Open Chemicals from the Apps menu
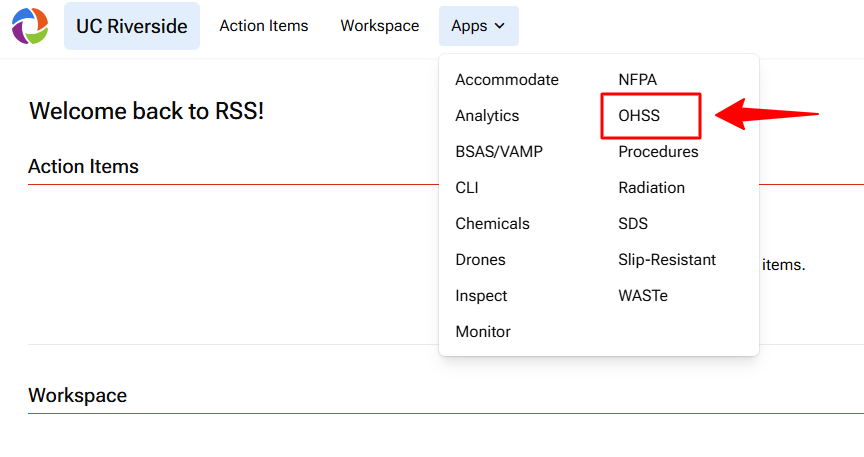864x457 pixels. click(492, 224)
